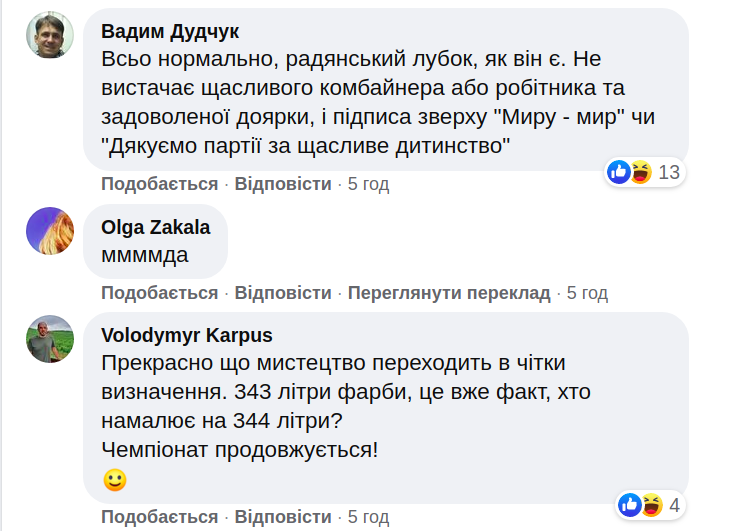Click the haha reaction icon on Volodymyr Karpus's comment
Image resolution: width=747 pixels, height=531 pixels.
coord(650,504)
